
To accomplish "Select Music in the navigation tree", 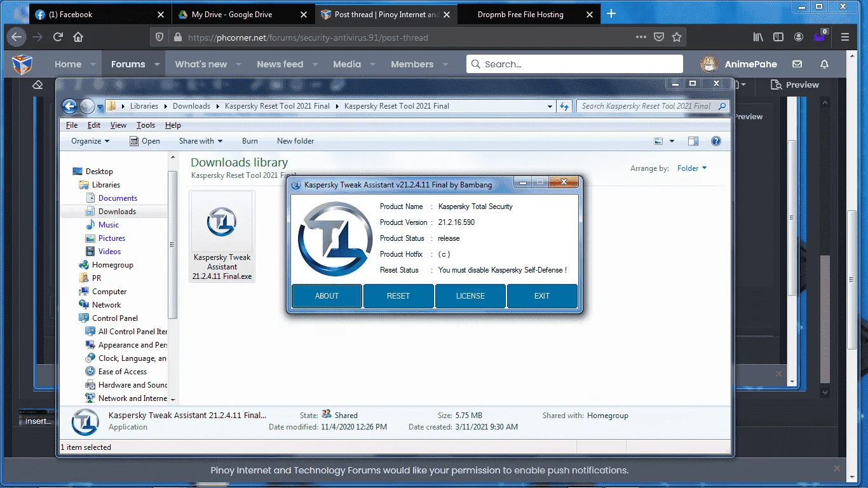I will 109,225.
